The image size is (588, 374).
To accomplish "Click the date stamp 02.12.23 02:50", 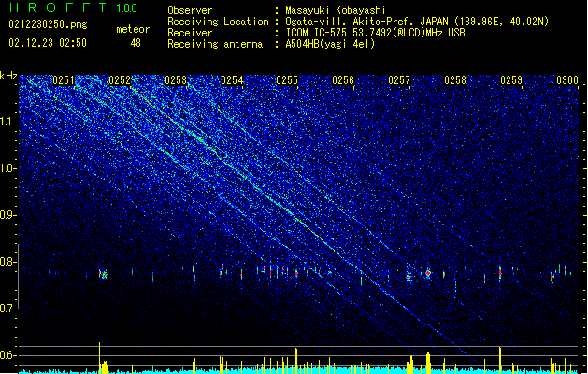I will click(x=48, y=43).
